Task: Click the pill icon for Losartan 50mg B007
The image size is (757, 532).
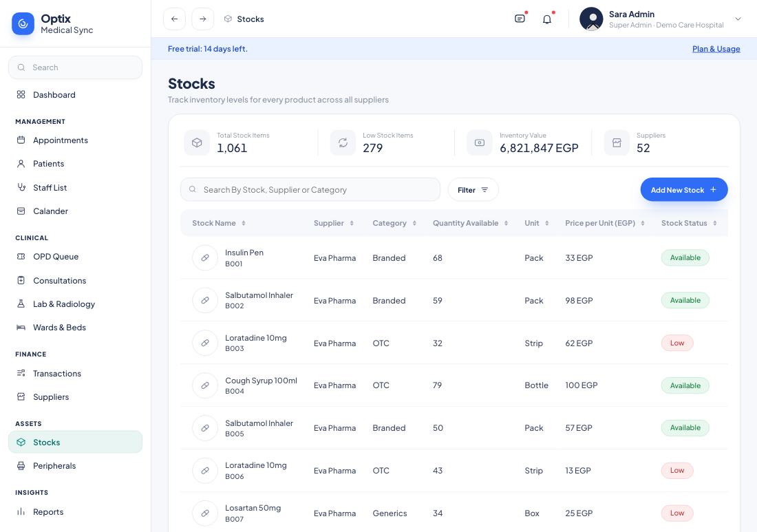Action: [205, 513]
